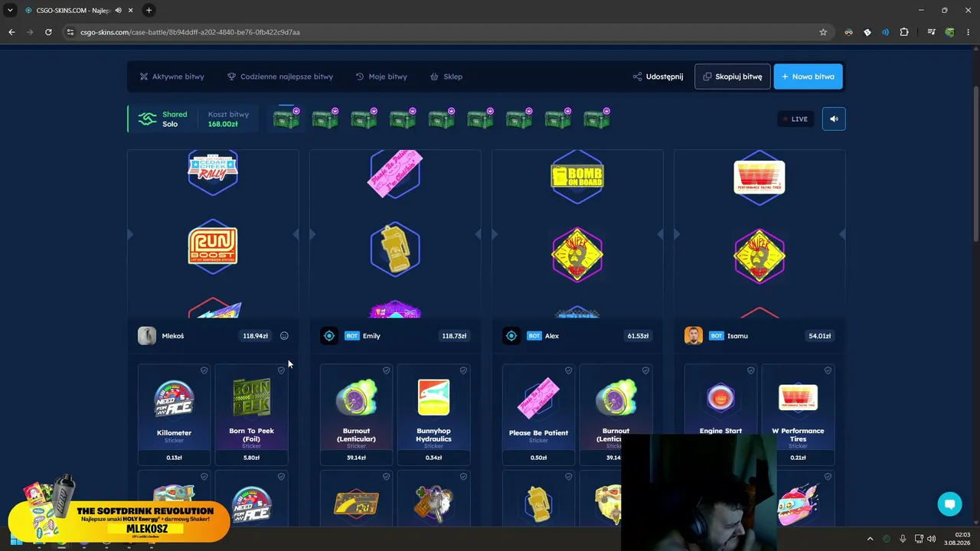Viewport: 980px width, 551px height.
Task: Open the live chat bubble
Action: [x=949, y=504]
